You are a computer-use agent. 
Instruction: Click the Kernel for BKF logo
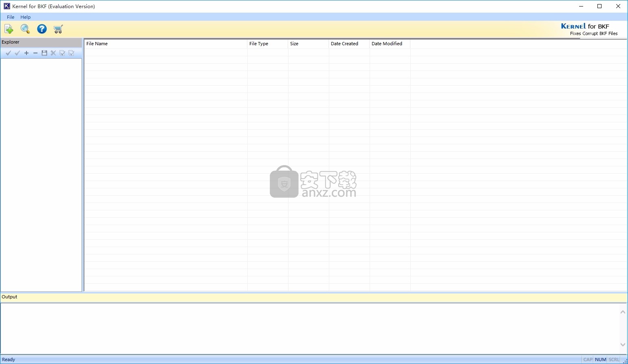589,29
